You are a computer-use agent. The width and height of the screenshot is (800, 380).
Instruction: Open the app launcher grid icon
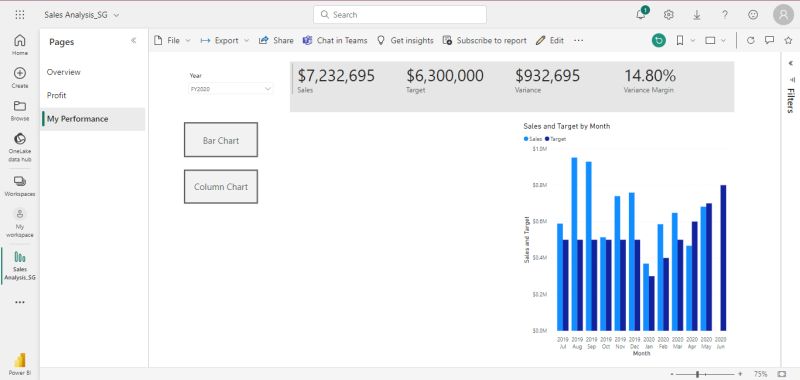(x=20, y=15)
